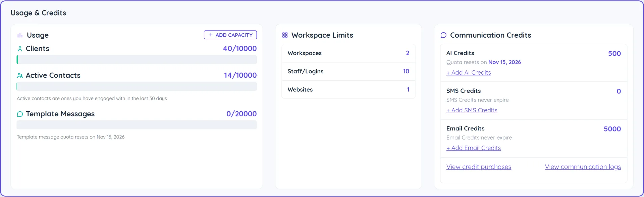Click the ADD CAPACITY button
Viewport: 644px width, 197px height.
tap(230, 35)
